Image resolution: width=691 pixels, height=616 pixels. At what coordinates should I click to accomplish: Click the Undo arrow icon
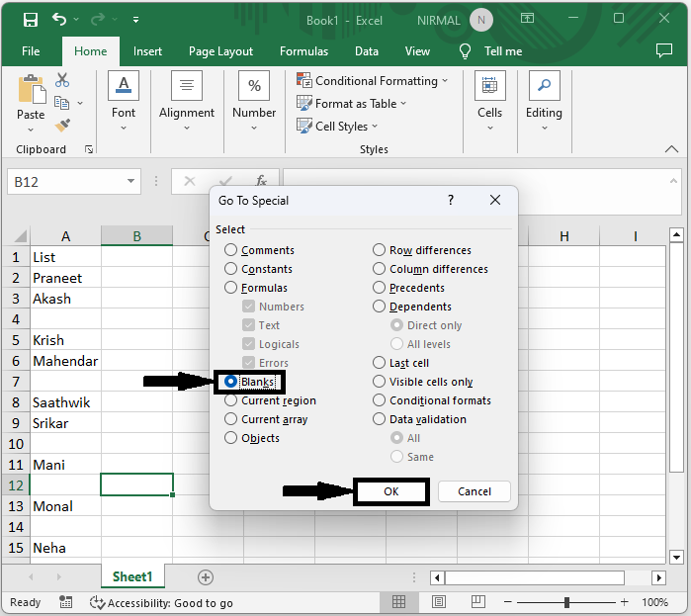(59, 20)
